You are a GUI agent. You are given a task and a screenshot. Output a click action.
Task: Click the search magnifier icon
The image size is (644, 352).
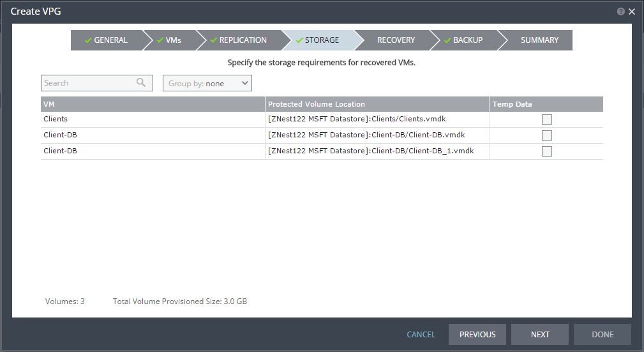(x=141, y=82)
